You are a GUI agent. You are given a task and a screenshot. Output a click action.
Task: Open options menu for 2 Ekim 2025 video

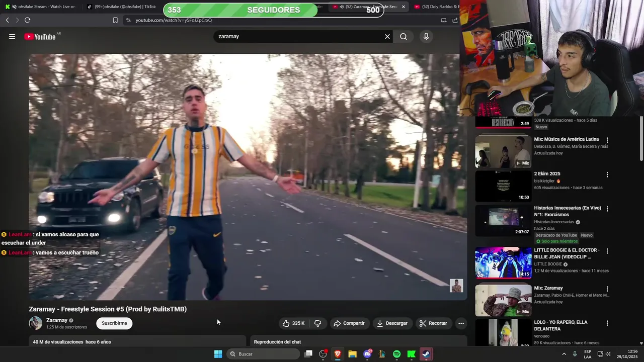pyautogui.click(x=607, y=174)
